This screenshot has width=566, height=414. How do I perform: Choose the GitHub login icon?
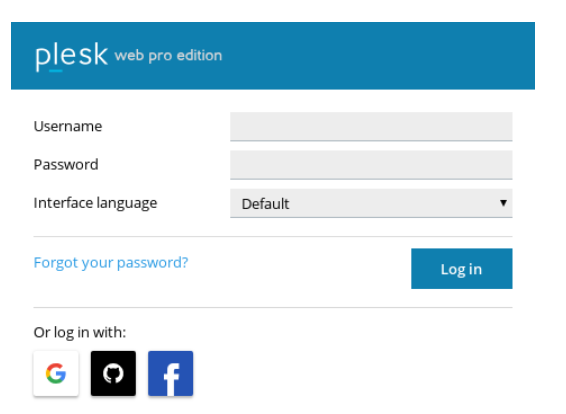(x=113, y=373)
